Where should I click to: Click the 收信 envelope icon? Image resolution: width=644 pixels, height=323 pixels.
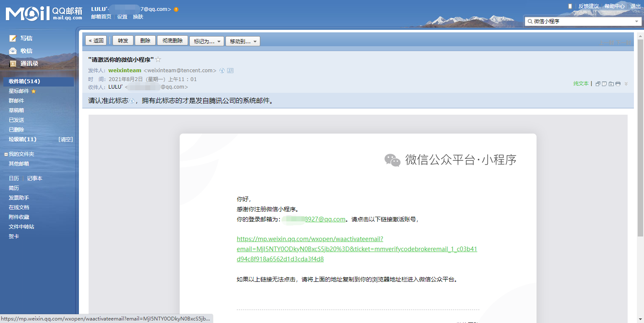[x=13, y=51]
